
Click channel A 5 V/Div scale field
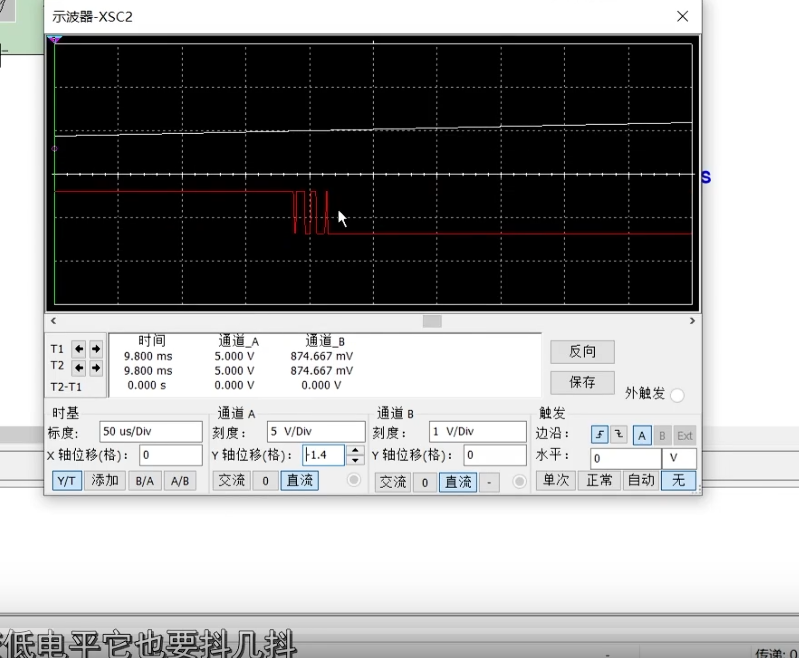pos(316,432)
